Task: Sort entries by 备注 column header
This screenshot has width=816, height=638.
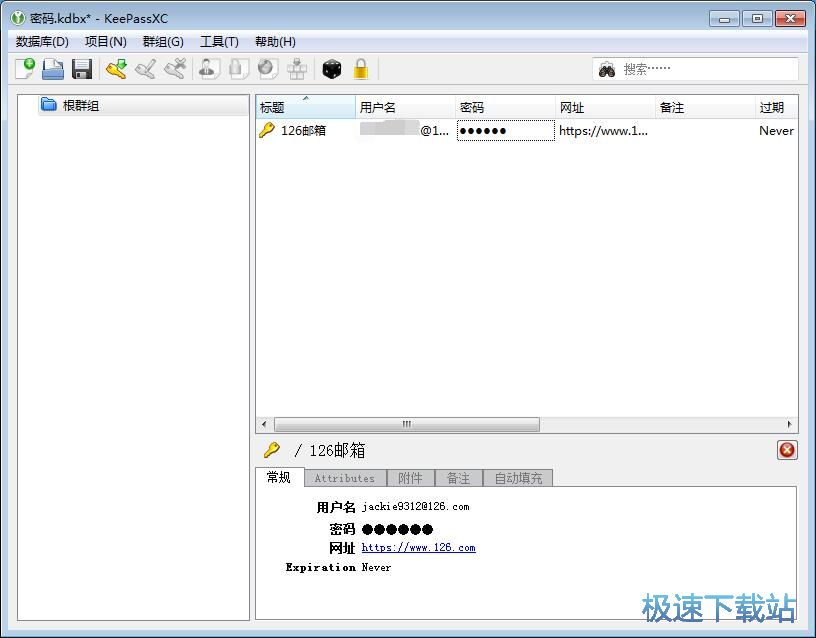Action: (x=705, y=107)
